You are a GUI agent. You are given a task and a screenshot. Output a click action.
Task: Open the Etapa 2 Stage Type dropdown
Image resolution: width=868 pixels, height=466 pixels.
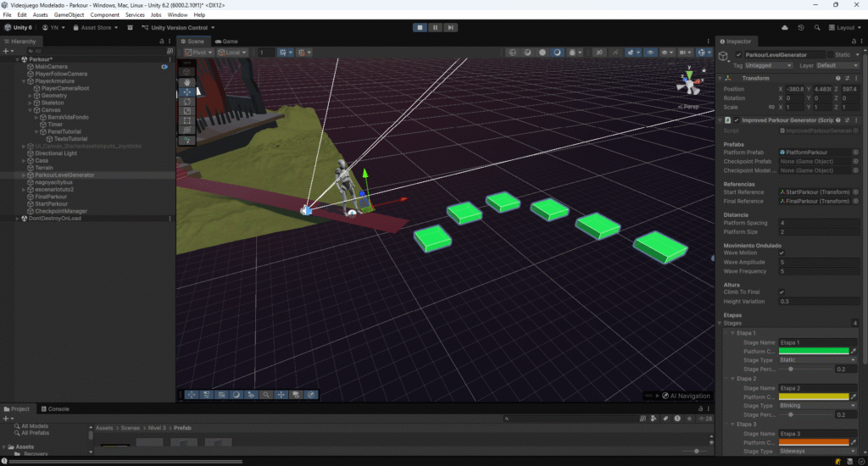[817, 405]
